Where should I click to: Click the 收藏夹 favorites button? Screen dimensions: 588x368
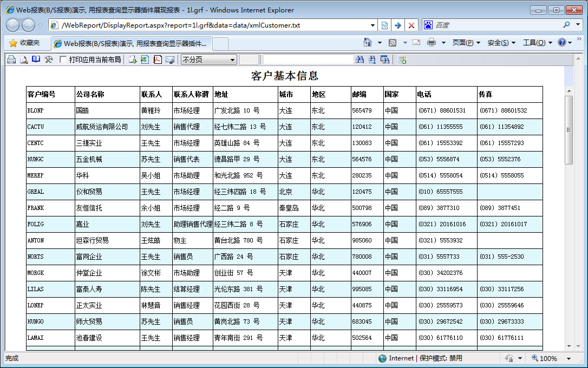24,43
